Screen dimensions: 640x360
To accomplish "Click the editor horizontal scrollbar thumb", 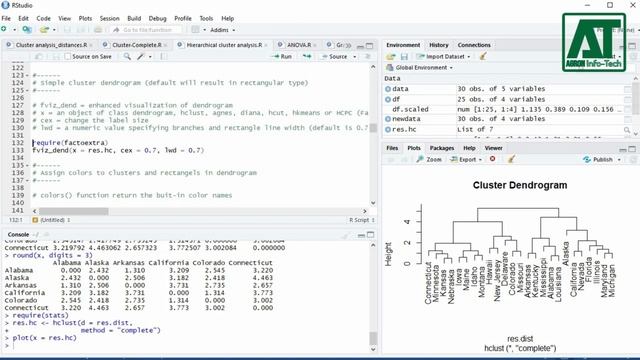I will point(73,211).
